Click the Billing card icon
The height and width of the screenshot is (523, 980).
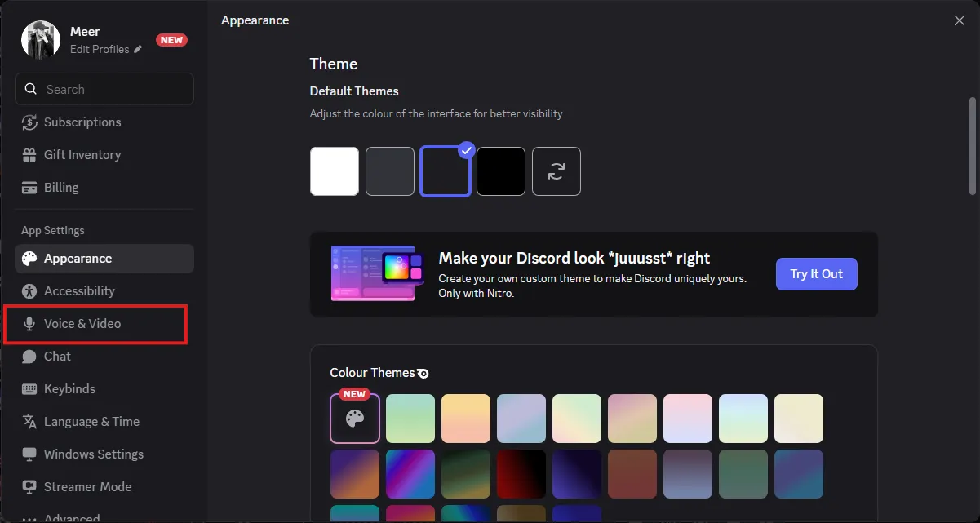click(30, 188)
